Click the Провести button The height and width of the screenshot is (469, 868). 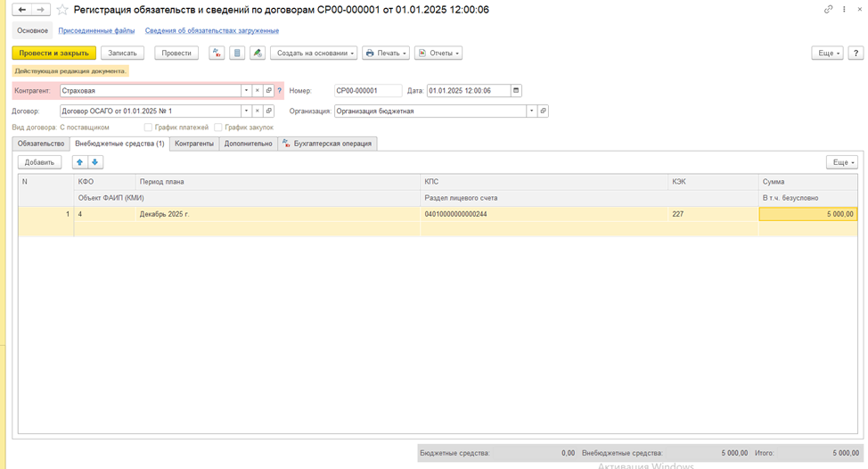click(x=176, y=53)
